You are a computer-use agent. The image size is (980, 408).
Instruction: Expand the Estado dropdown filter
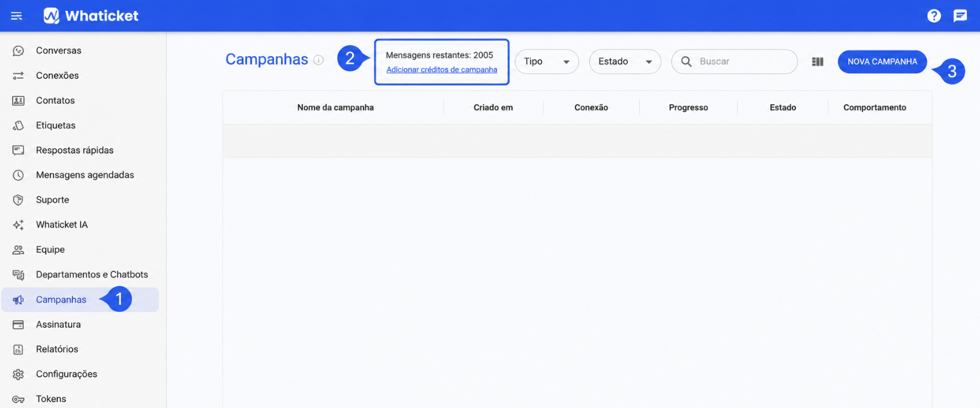[625, 61]
